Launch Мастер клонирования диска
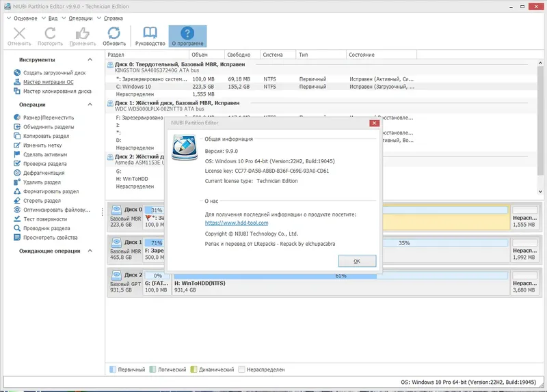547x392 pixels. click(53, 92)
